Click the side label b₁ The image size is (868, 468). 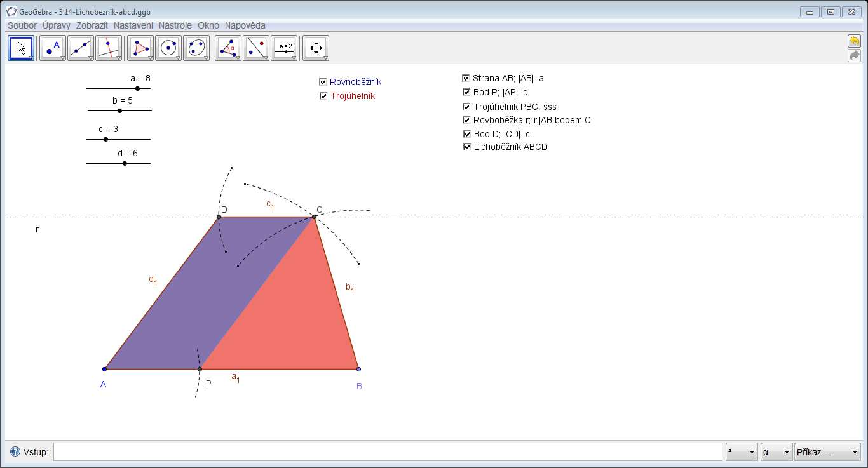[x=349, y=288]
